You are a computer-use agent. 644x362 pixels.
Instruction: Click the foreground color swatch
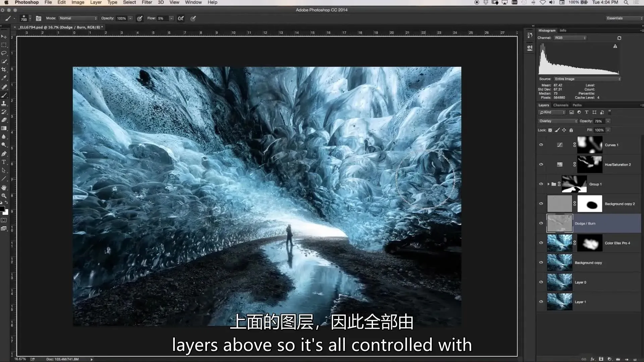2,209
